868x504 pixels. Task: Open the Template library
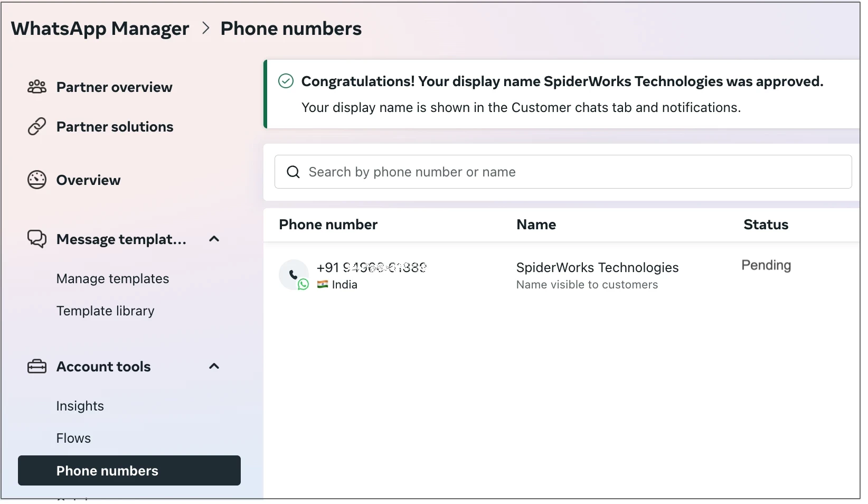pyautogui.click(x=105, y=311)
